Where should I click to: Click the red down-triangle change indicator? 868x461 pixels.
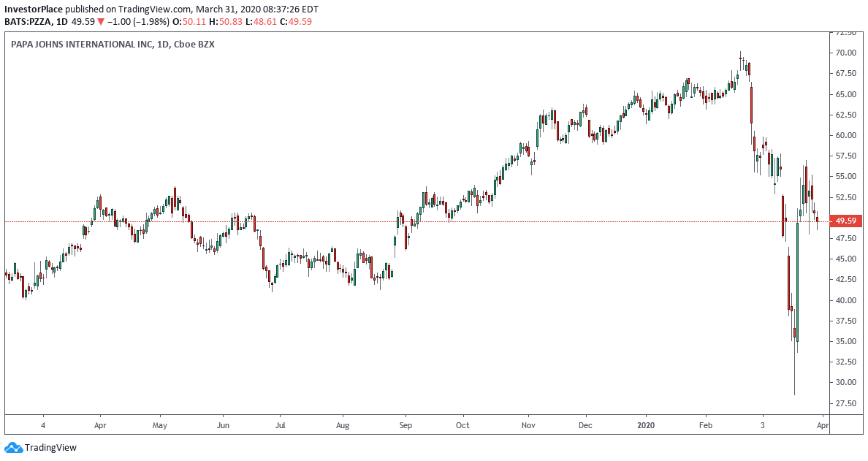click(100, 22)
